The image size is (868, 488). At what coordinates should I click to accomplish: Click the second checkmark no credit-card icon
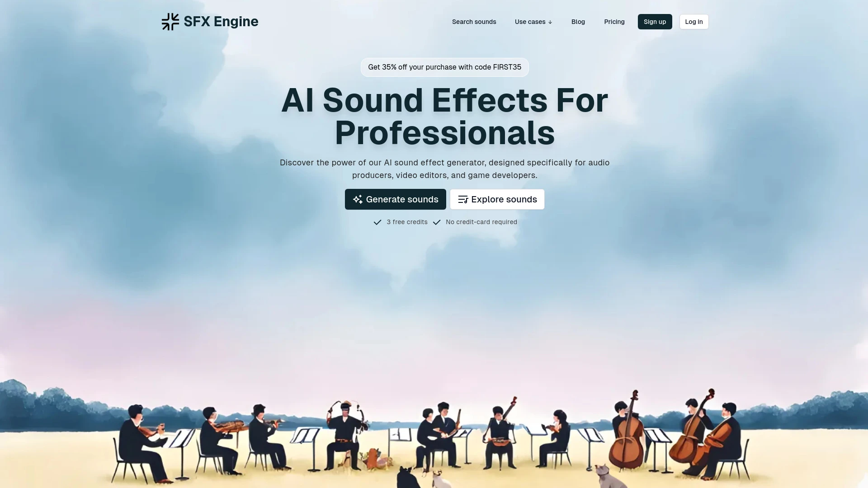tap(437, 222)
